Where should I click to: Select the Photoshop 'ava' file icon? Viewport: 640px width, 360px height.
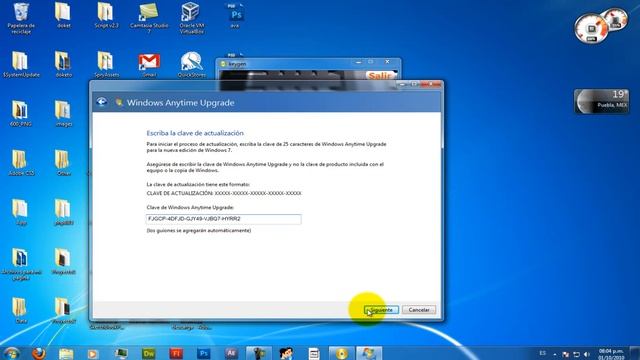click(235, 16)
